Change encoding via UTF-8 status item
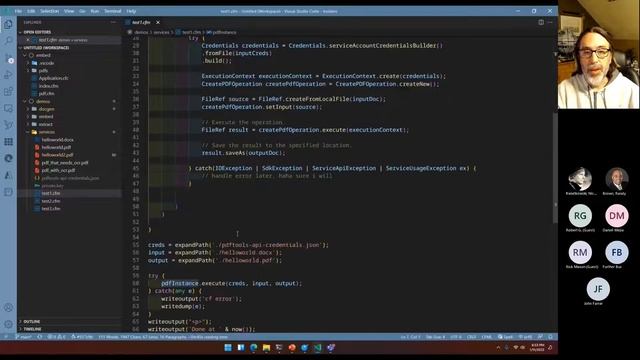This screenshot has width=640, height=360. pos(456,337)
